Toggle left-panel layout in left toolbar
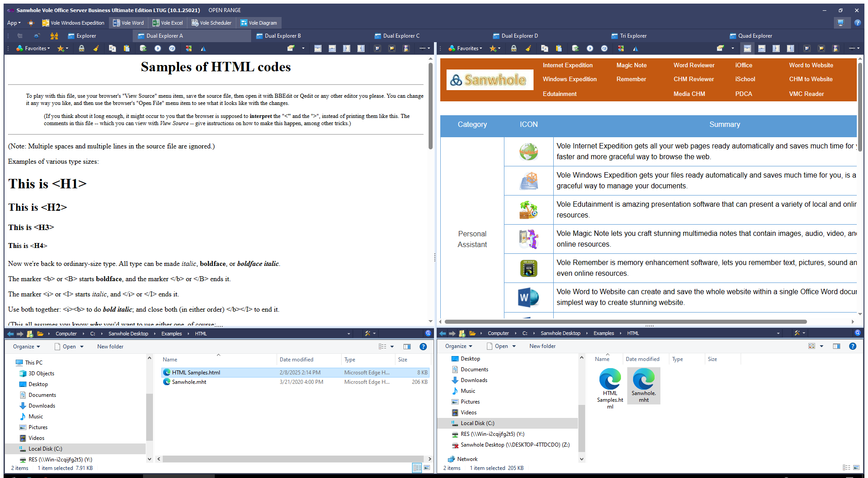The height and width of the screenshot is (478, 868). click(347, 48)
